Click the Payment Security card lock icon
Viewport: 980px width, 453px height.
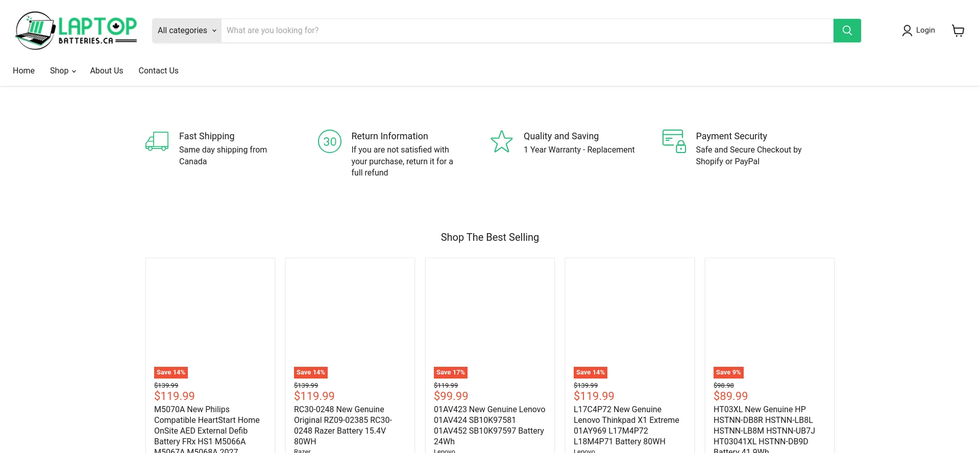(674, 141)
